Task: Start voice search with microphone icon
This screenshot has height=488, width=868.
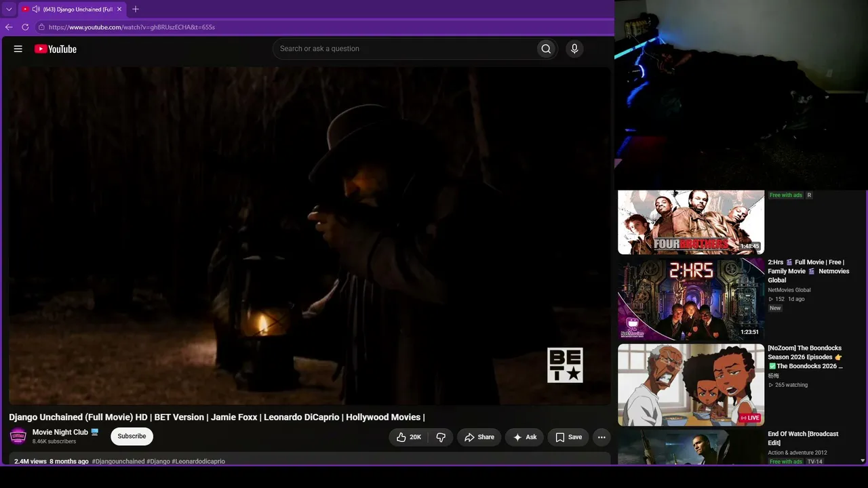Action: pyautogui.click(x=574, y=49)
